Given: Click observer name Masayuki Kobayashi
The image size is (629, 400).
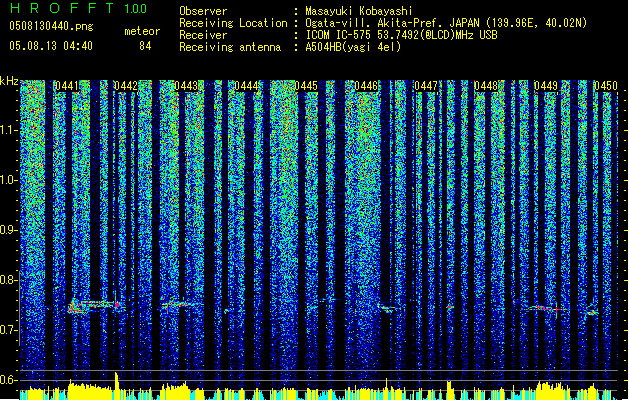Looking at the screenshot, I should (x=359, y=11).
